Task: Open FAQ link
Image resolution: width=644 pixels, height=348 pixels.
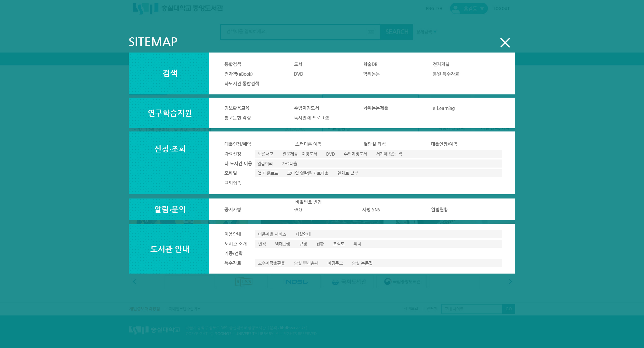Action: [x=298, y=210]
